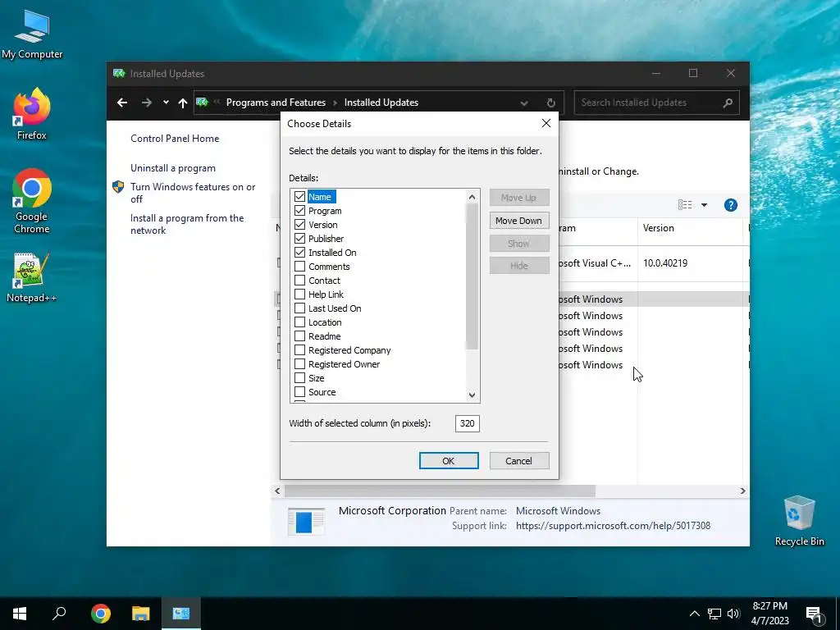This screenshot has width=840, height=630.
Task: Show hidden system tray icons
Action: (694, 614)
